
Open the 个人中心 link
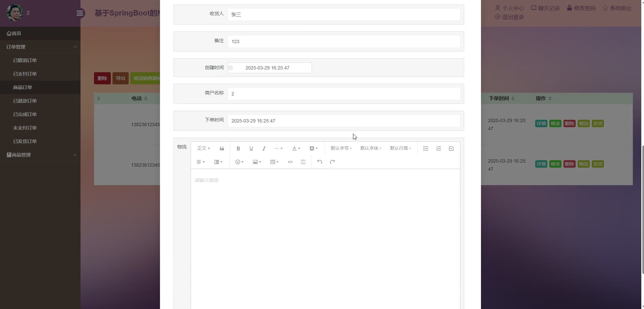tap(510, 8)
